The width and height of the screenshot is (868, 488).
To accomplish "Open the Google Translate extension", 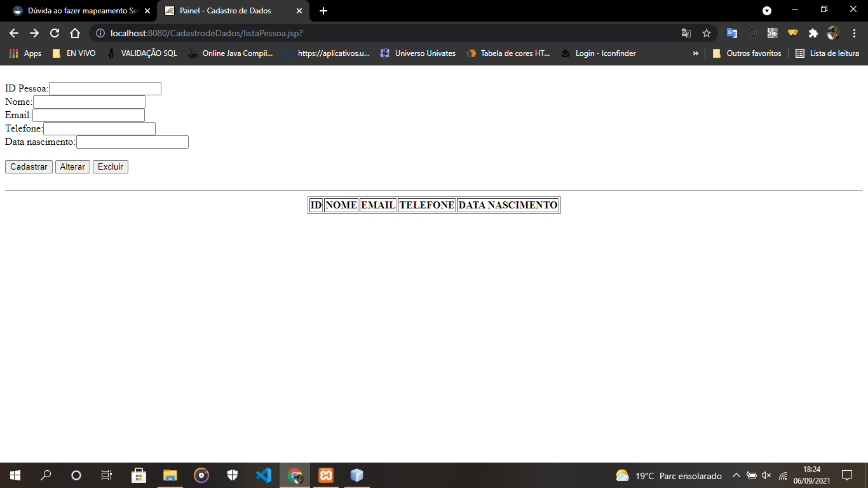I will click(732, 33).
